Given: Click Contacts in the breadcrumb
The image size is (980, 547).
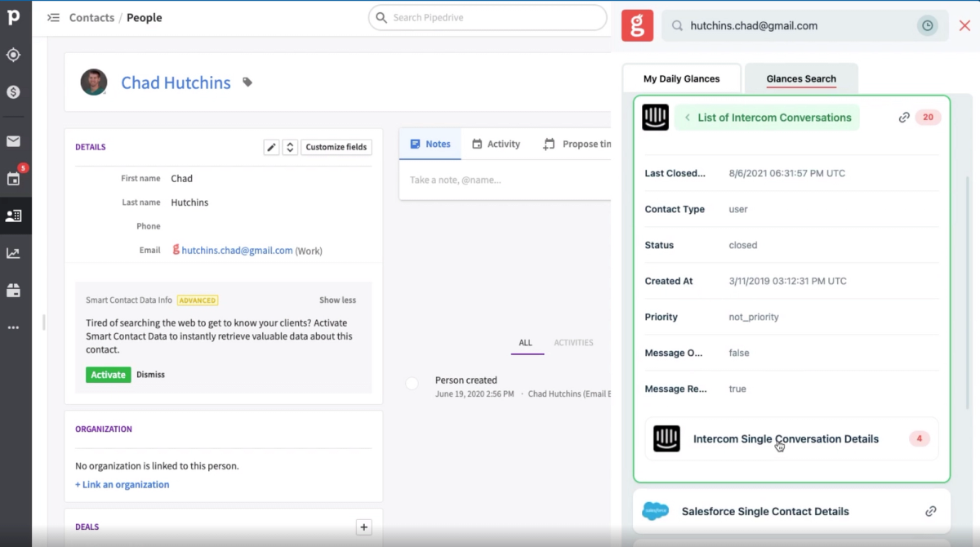Looking at the screenshot, I should [x=91, y=17].
